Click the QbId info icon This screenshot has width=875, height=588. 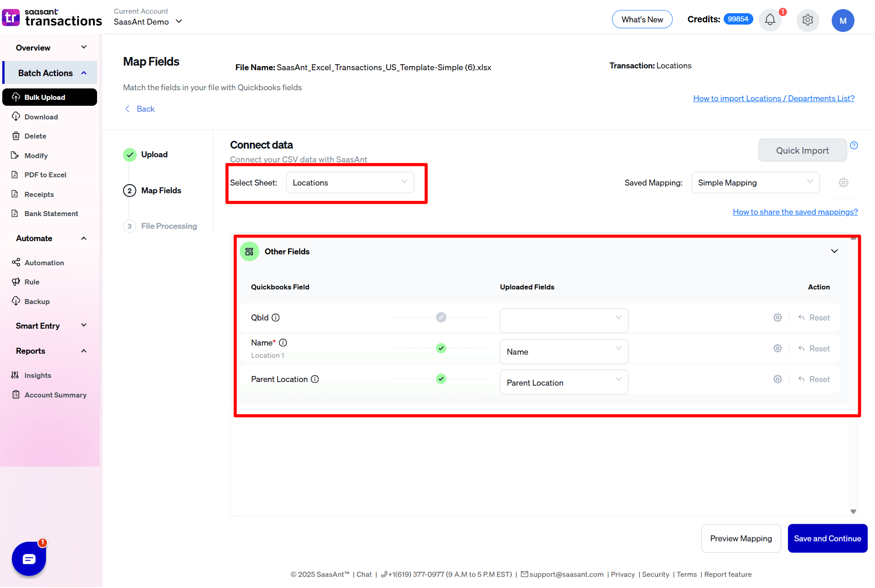click(276, 318)
